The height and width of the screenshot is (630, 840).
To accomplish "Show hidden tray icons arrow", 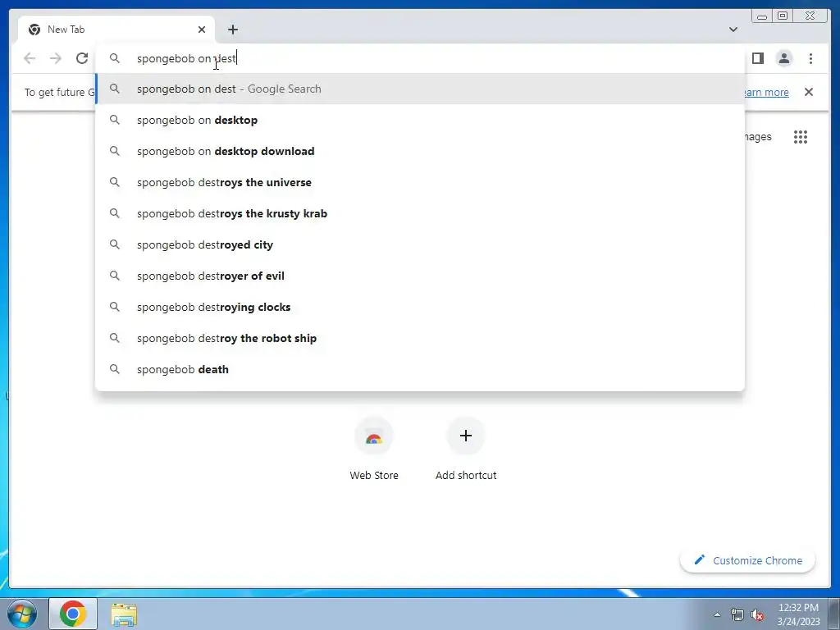I will 717,614.
